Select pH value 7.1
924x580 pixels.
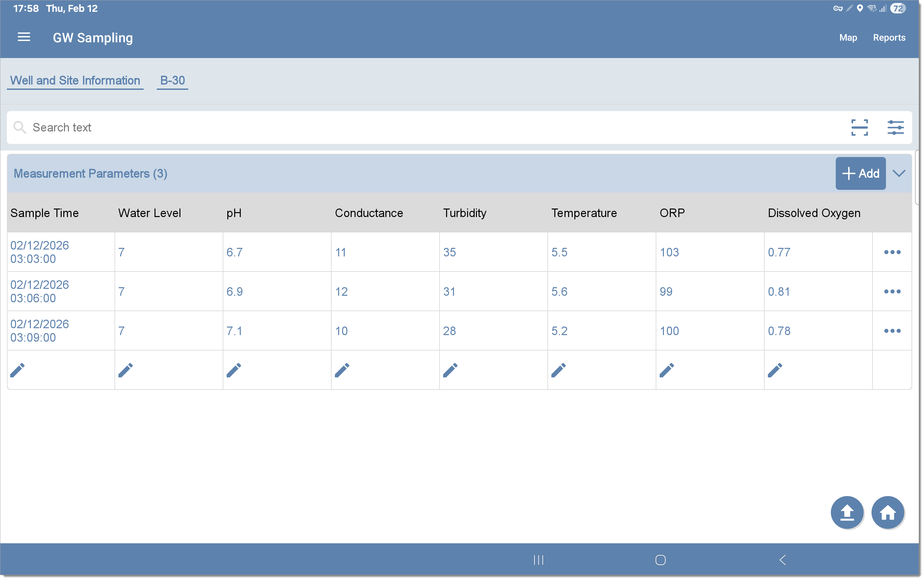click(235, 331)
